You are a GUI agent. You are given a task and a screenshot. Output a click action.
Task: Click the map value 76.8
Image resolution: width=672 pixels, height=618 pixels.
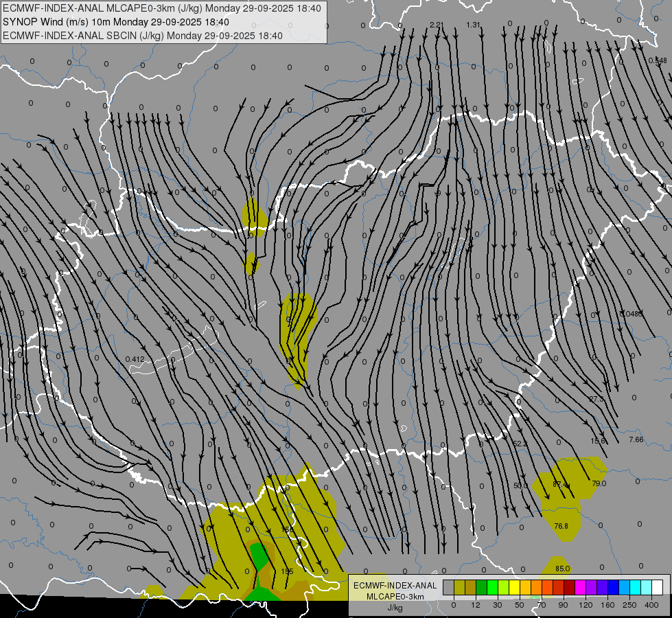point(561,526)
